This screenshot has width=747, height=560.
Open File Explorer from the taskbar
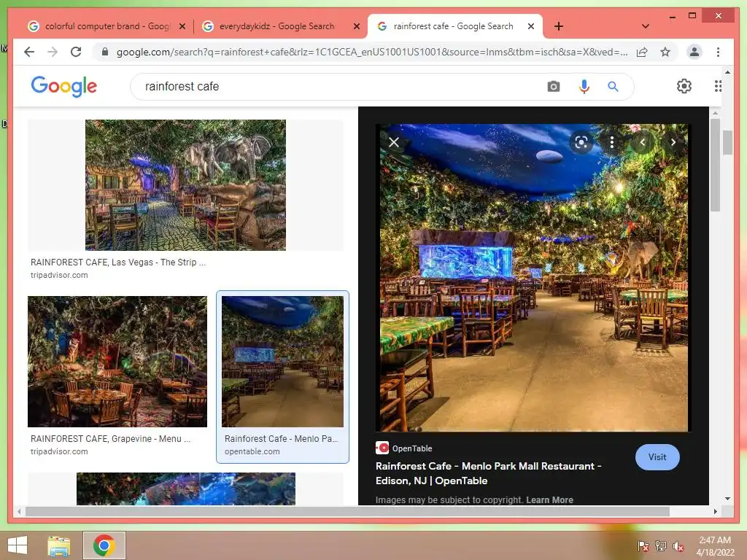[x=59, y=546]
